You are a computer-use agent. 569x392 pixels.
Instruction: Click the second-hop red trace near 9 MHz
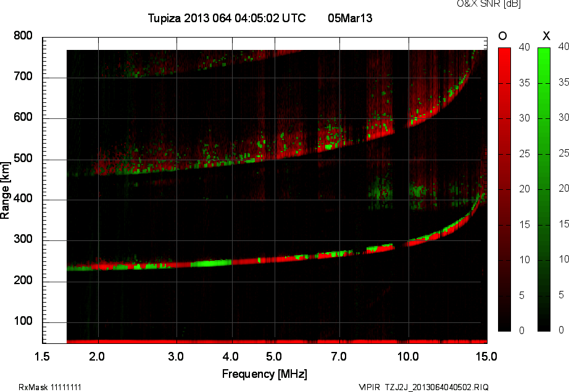pos(380,134)
